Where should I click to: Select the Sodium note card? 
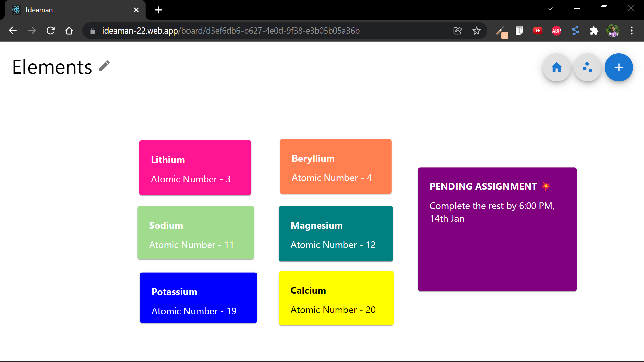[x=196, y=233]
